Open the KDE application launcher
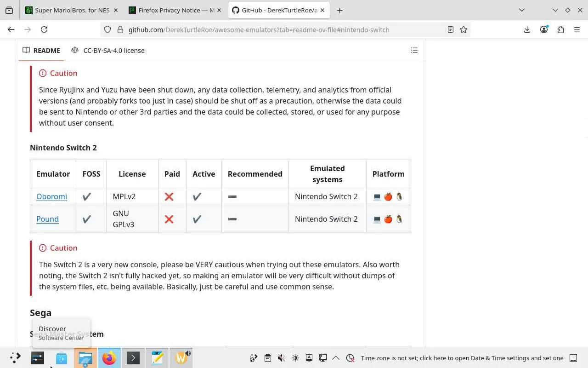The height and width of the screenshot is (368, 588). pos(15,358)
